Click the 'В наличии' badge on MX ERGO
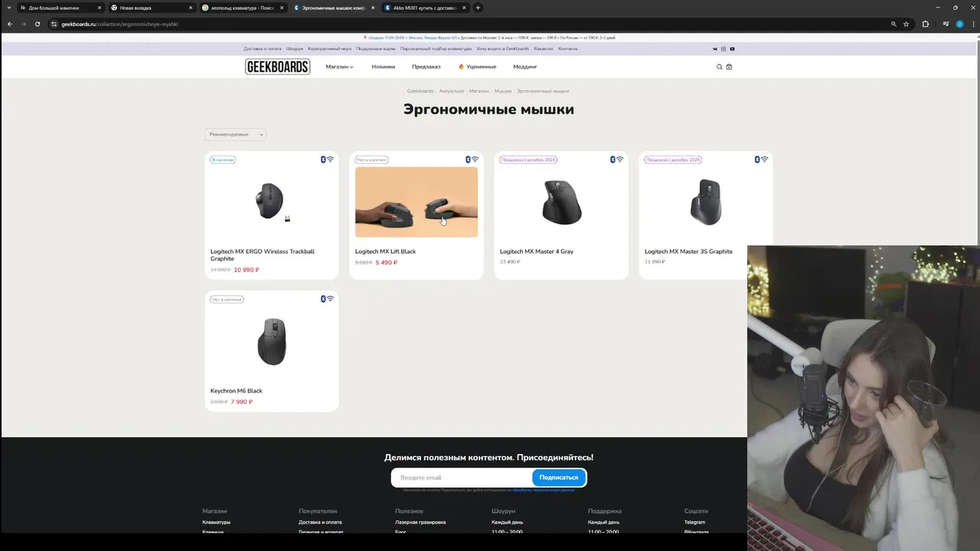This screenshot has height=551, width=980. pos(223,160)
